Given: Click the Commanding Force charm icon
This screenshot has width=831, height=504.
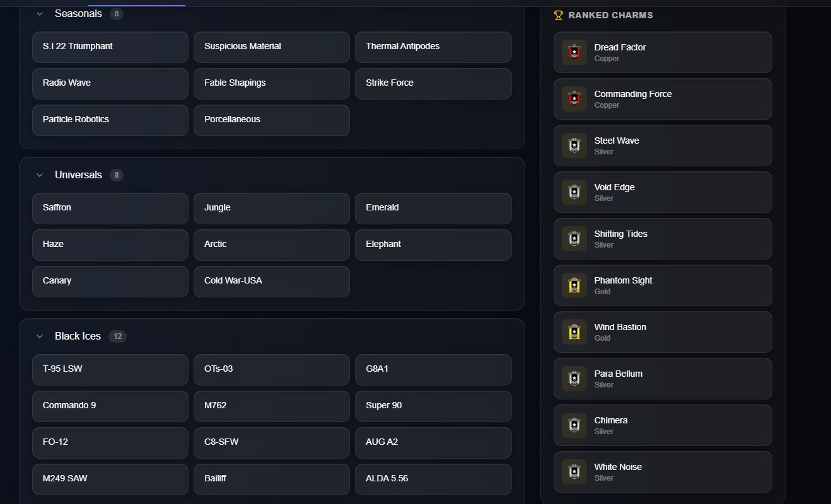Looking at the screenshot, I should (x=574, y=99).
